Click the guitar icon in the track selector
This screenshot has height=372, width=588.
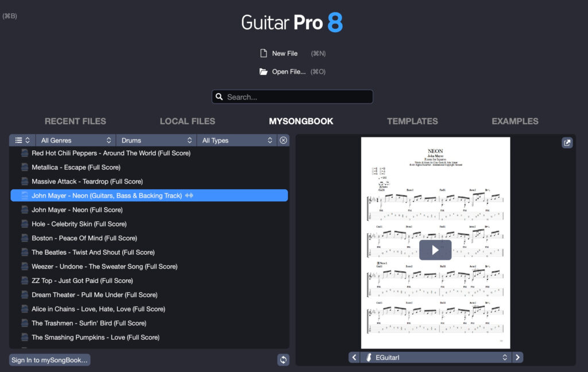(x=368, y=357)
